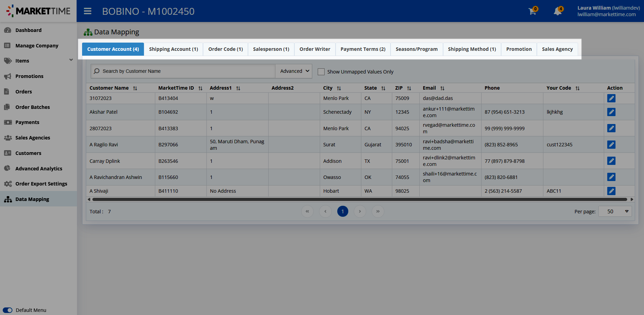This screenshot has width=644, height=315.
Task: Click the horizontal table scrollbar
Action: pos(360,199)
